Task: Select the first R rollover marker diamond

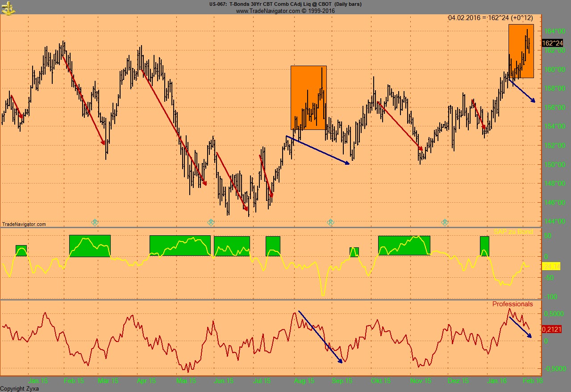Action: point(95,221)
